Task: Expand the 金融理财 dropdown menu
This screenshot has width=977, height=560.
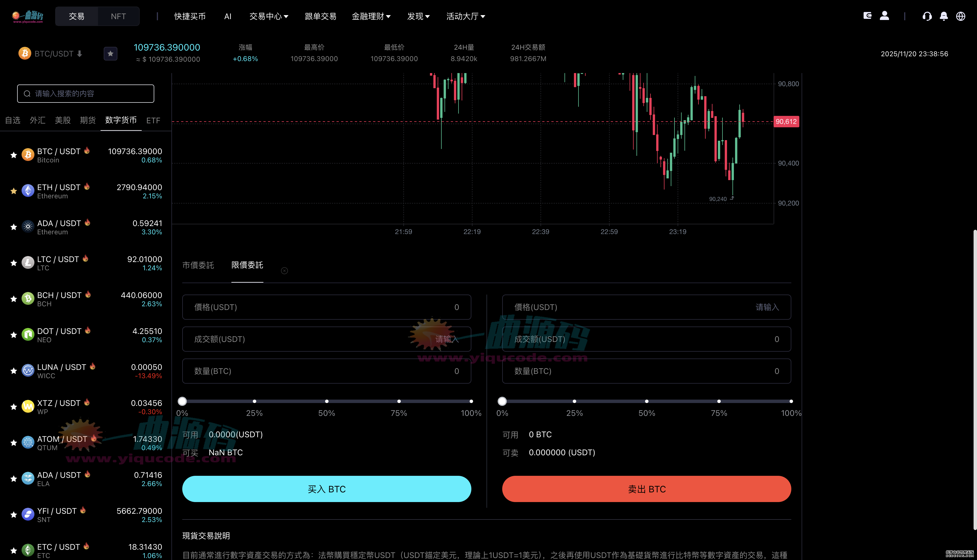Action: point(371,16)
